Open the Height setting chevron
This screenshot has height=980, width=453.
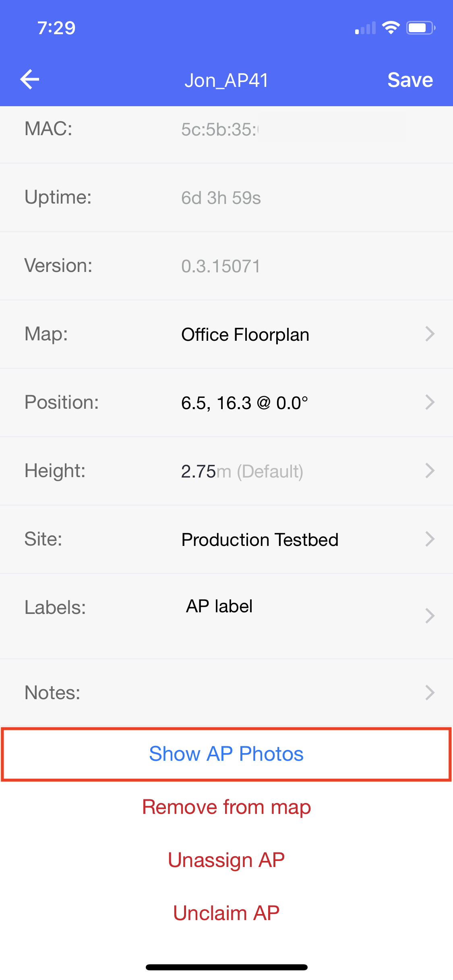(430, 471)
